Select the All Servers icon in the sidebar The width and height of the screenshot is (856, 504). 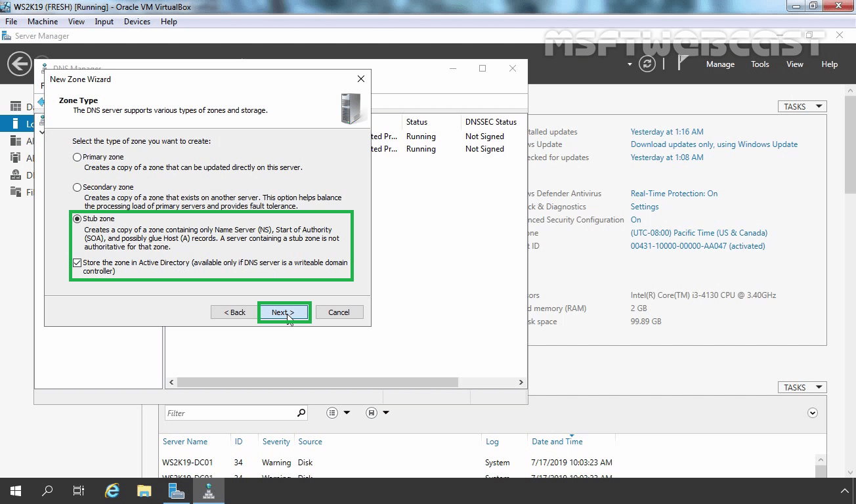(x=16, y=140)
